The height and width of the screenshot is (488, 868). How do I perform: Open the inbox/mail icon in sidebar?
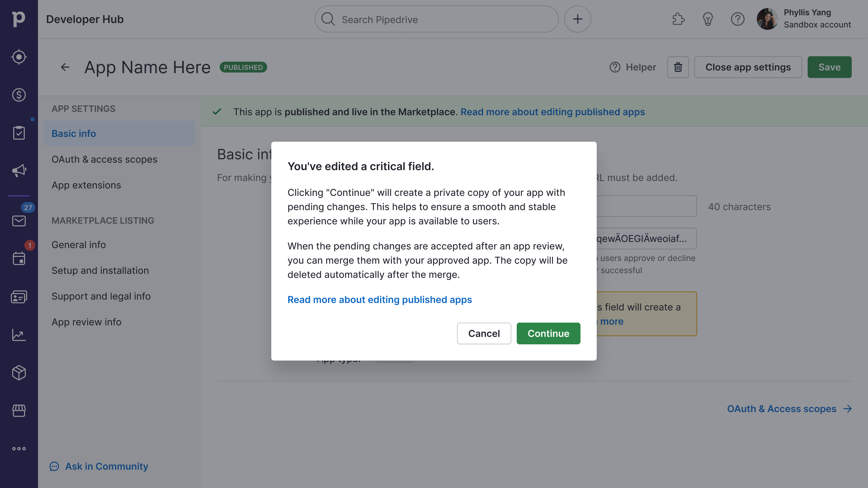click(x=19, y=221)
